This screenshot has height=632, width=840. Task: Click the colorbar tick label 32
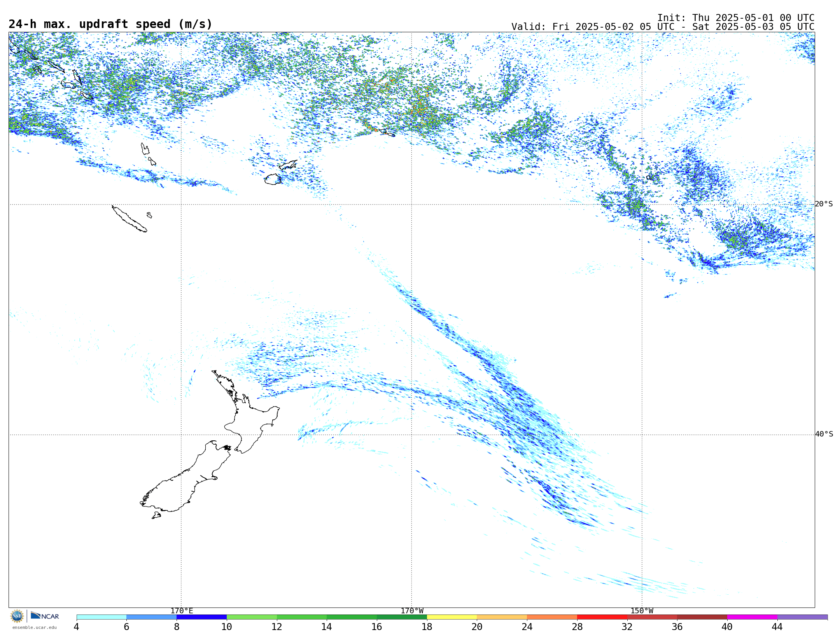pyautogui.click(x=627, y=627)
